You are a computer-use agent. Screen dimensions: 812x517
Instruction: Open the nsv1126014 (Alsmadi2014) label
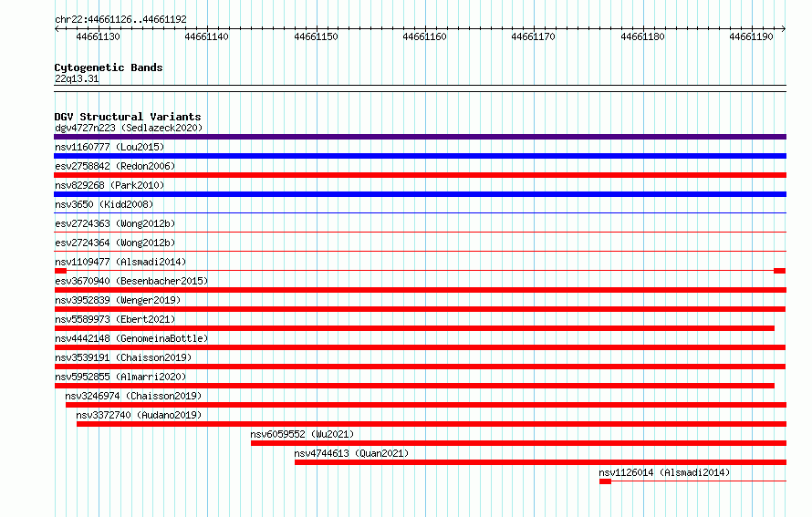tap(664, 472)
